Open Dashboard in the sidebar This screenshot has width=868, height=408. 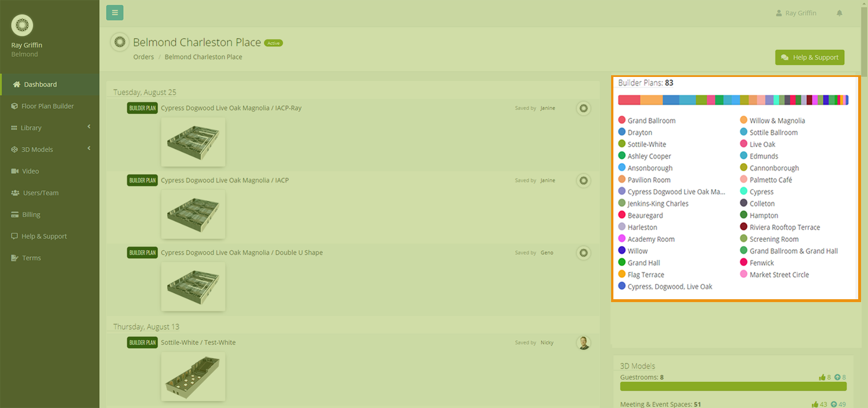[x=50, y=84]
